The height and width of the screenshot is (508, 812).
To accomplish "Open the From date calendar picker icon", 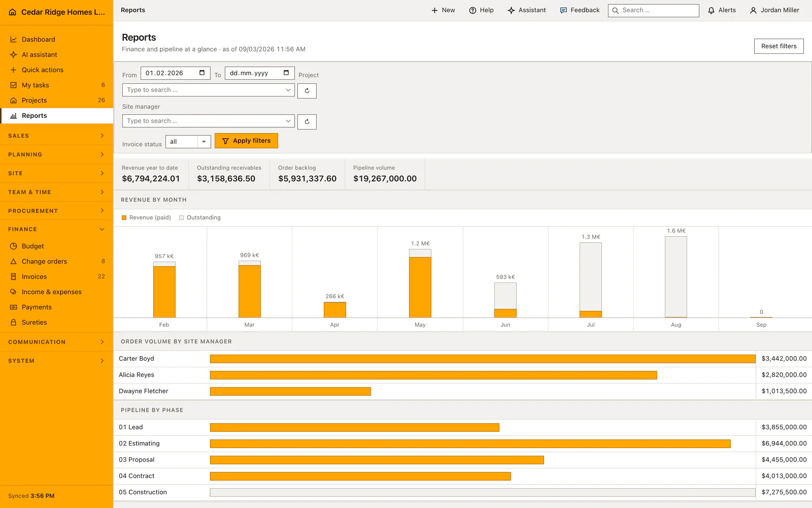I will pyautogui.click(x=202, y=73).
